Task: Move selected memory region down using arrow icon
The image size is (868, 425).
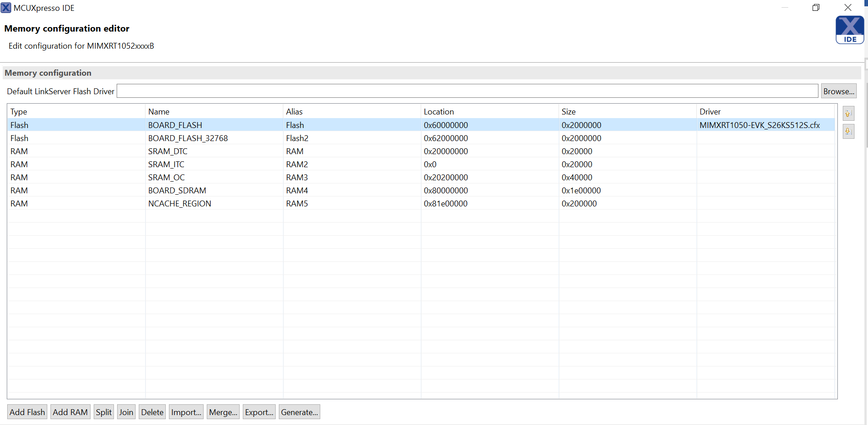Action: click(x=849, y=131)
